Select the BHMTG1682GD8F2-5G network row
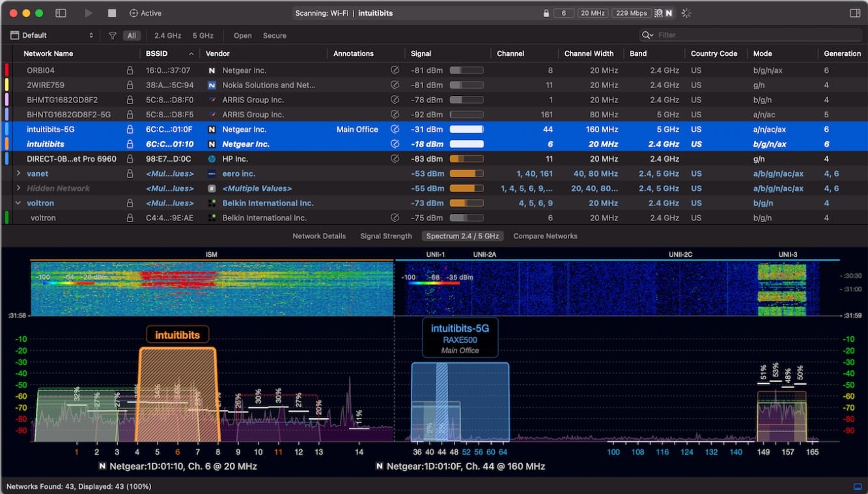Image resolution: width=868 pixels, height=494 pixels. [x=434, y=115]
